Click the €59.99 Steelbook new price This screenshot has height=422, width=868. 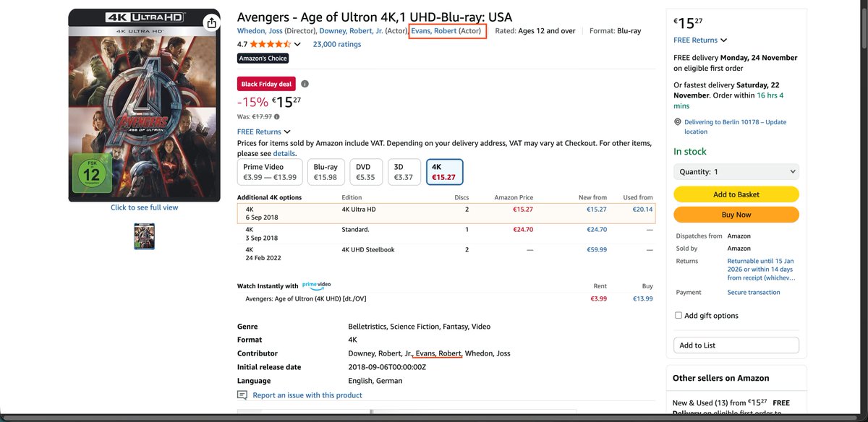(x=597, y=250)
